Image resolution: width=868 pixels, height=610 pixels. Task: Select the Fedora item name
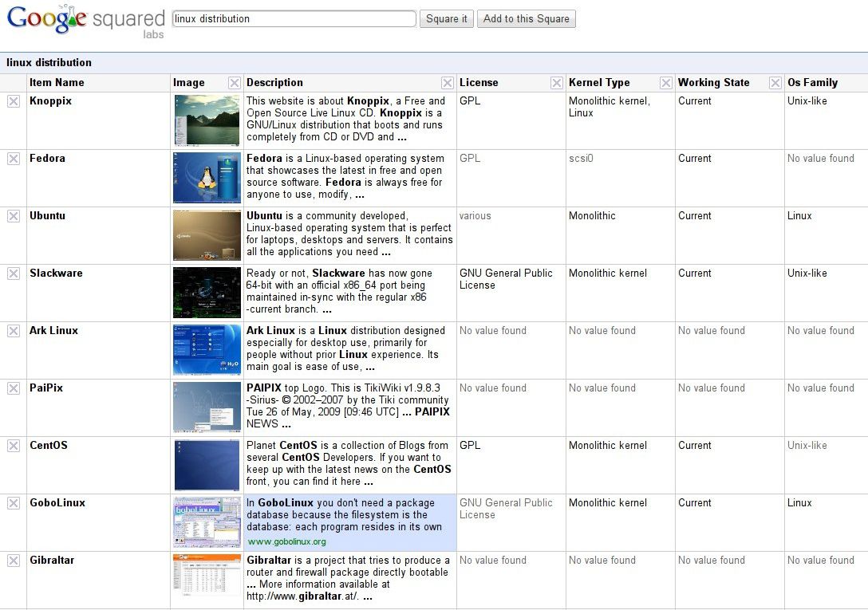(x=47, y=159)
